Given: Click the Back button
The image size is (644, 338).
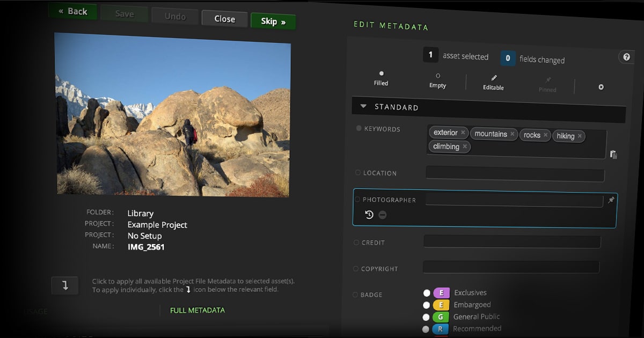Looking at the screenshot, I should [x=72, y=12].
